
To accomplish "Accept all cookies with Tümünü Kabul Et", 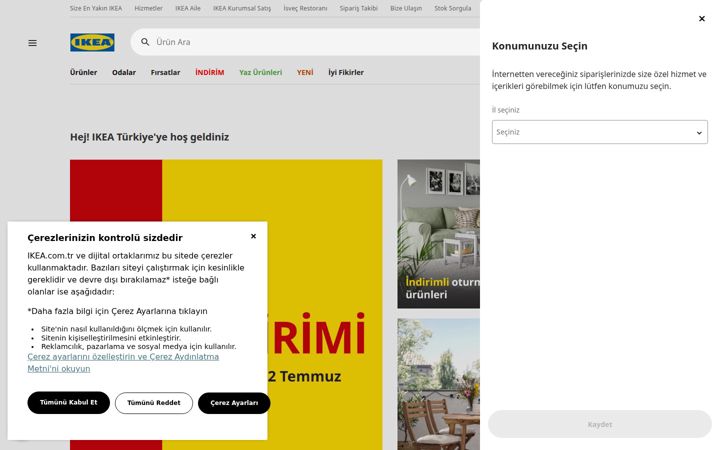I will 68,403.
